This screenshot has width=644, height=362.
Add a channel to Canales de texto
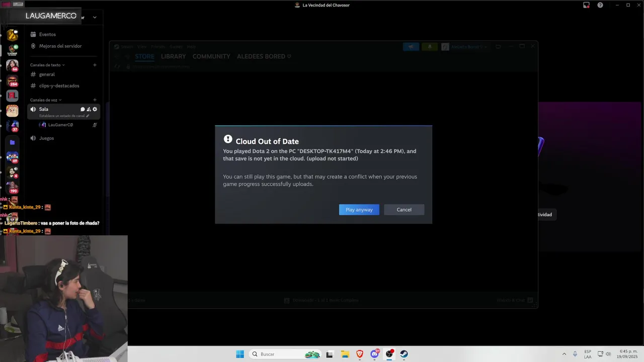point(95,65)
